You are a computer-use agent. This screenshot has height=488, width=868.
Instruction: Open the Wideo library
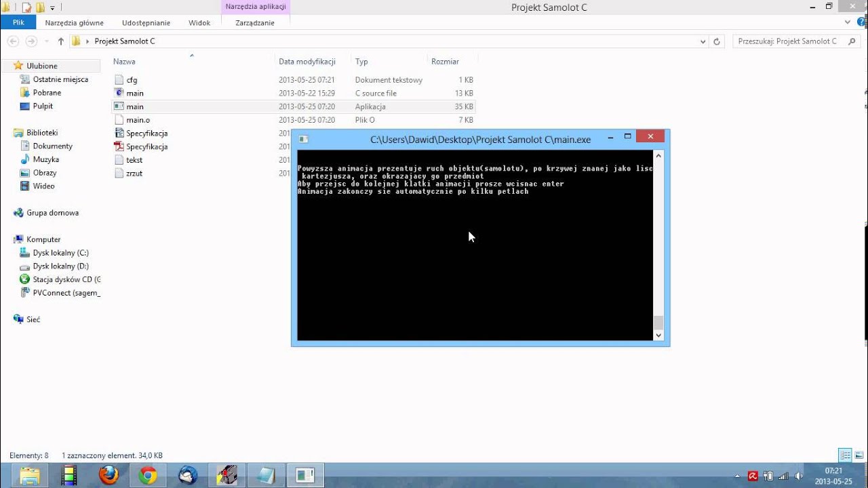43,186
